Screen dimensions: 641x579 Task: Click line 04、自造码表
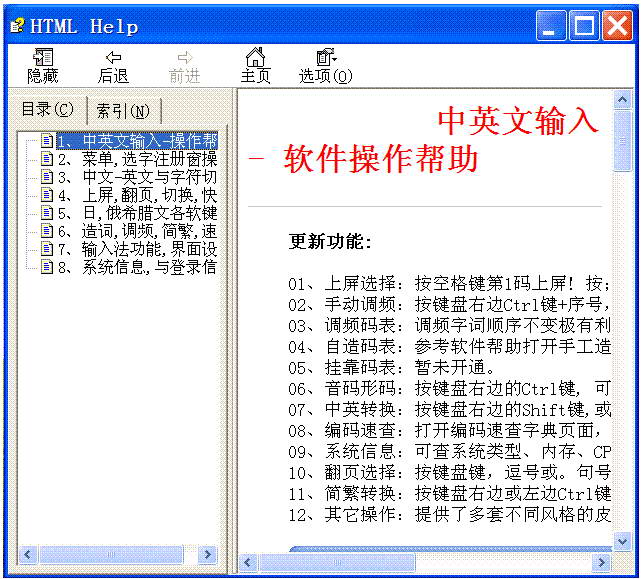tap(449, 347)
